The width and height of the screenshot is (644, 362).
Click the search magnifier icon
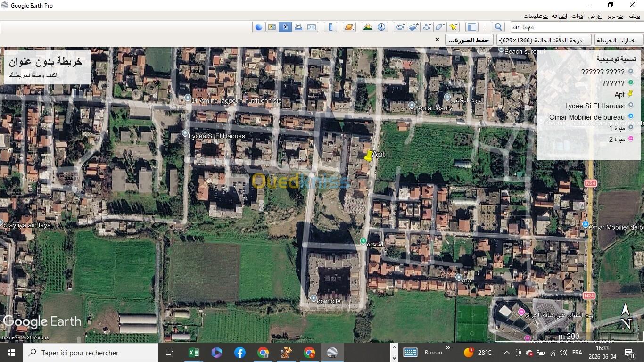(498, 27)
